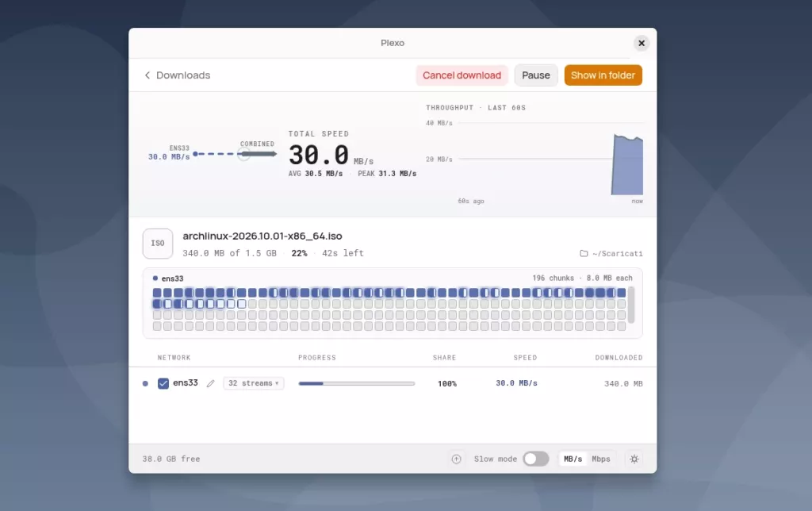Click the Cancel download button
The height and width of the screenshot is (511, 812).
point(462,75)
